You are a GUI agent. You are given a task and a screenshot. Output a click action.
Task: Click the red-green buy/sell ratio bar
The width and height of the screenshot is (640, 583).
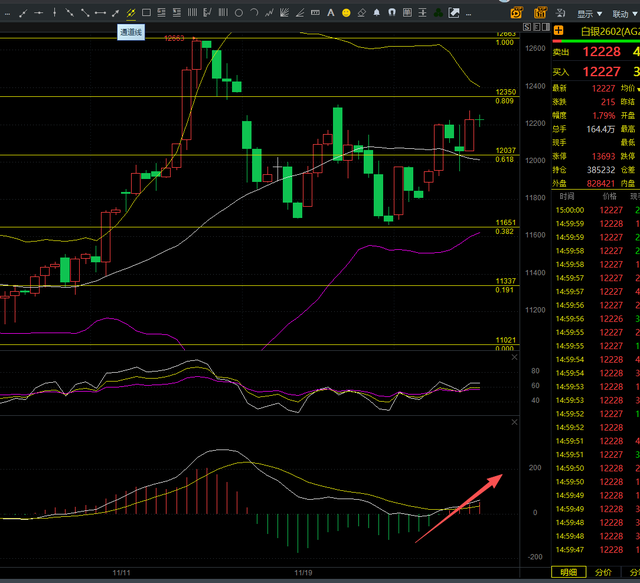point(596,41)
